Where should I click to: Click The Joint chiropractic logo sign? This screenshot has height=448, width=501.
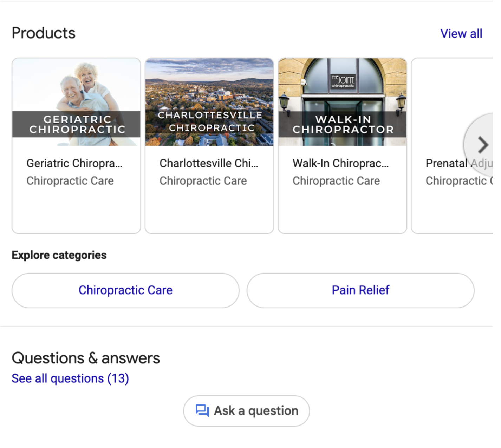tap(343, 81)
